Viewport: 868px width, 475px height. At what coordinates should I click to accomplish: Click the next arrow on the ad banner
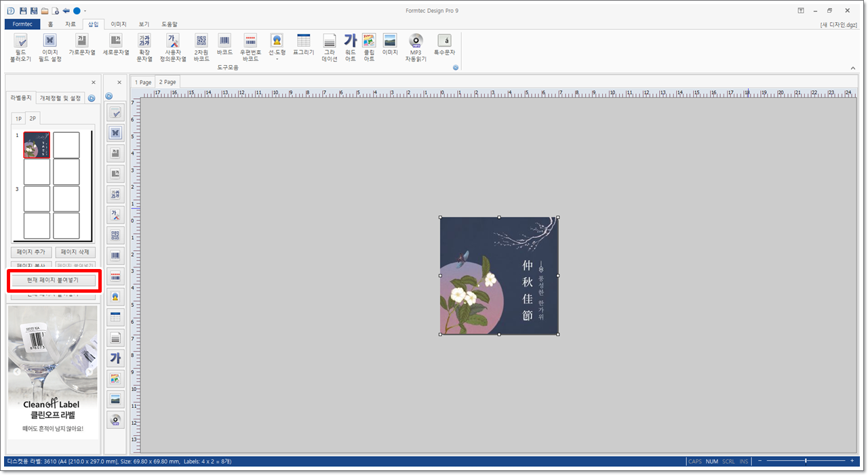pos(90,371)
